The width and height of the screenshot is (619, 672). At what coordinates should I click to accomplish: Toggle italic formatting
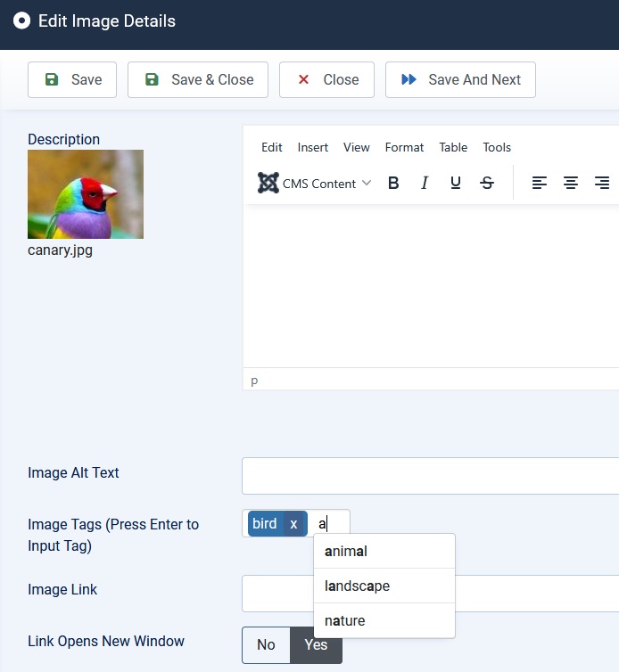pyautogui.click(x=425, y=183)
